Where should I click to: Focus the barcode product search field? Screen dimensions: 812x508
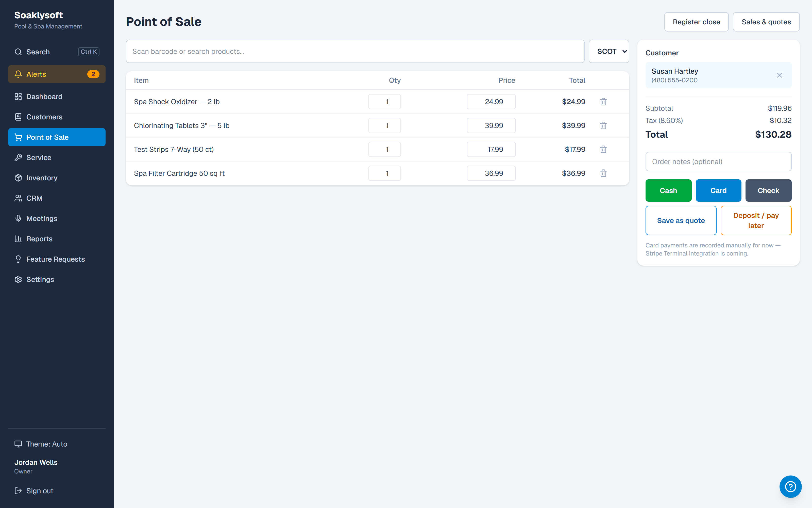pyautogui.click(x=355, y=51)
